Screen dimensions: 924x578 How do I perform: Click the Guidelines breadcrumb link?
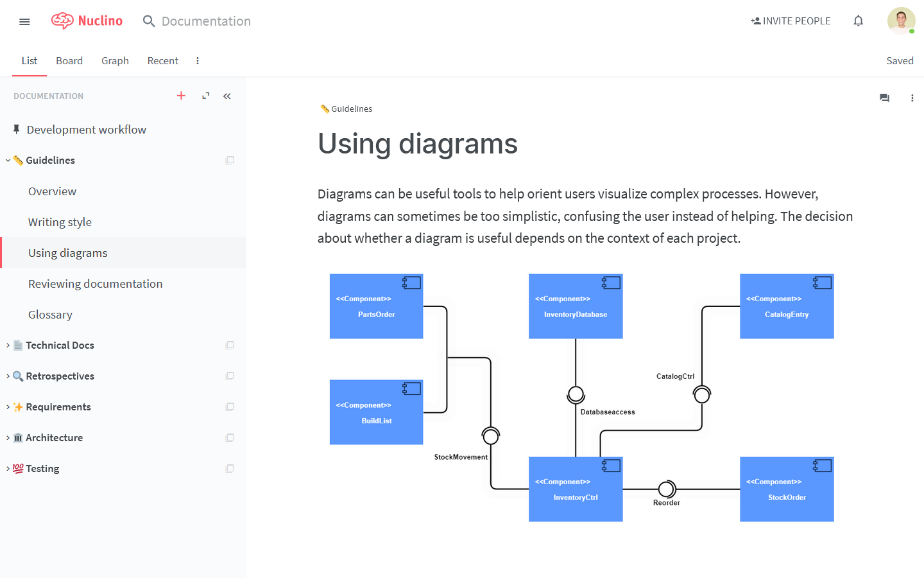click(351, 109)
